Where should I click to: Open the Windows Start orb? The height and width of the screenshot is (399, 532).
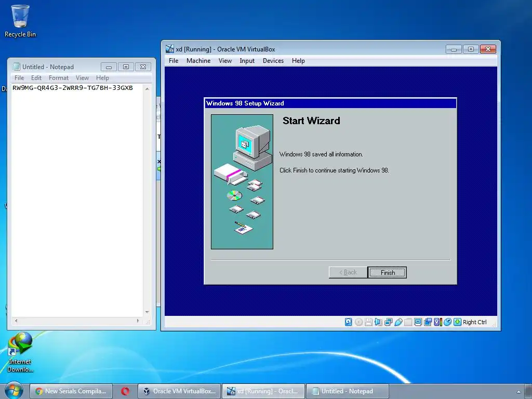[14, 390]
